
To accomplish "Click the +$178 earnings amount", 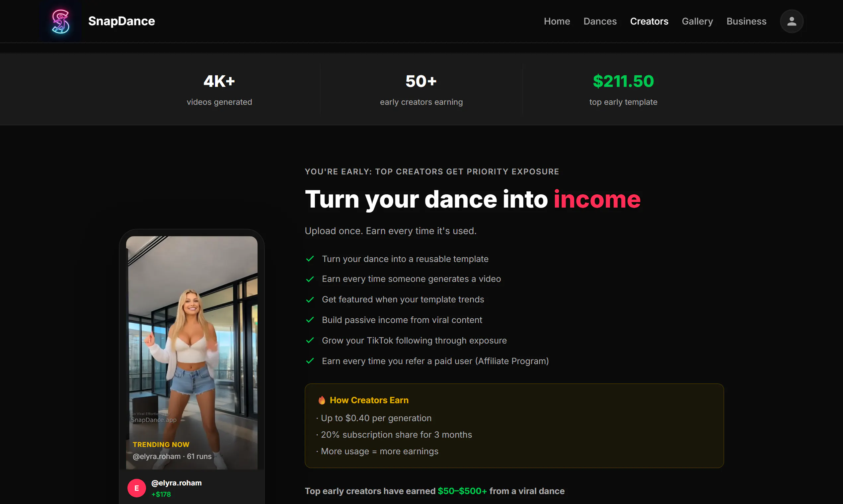I will tap(161, 494).
